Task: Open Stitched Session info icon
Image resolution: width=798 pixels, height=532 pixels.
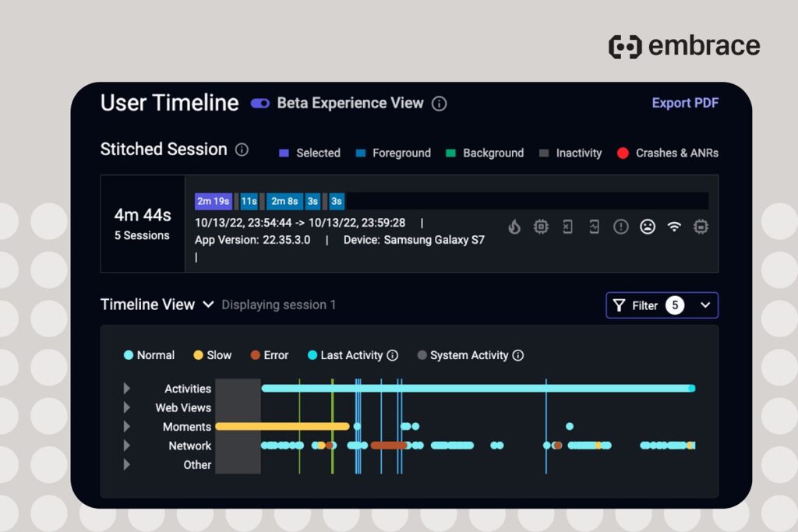Action: click(x=242, y=150)
